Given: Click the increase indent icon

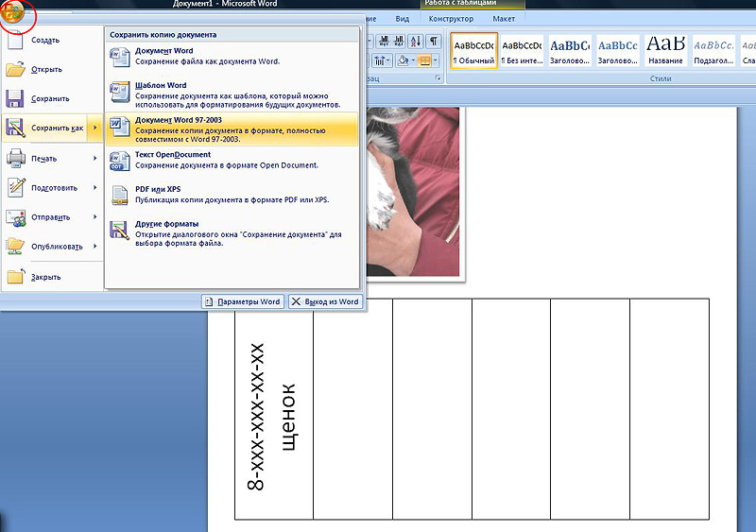Looking at the screenshot, I should [399, 42].
